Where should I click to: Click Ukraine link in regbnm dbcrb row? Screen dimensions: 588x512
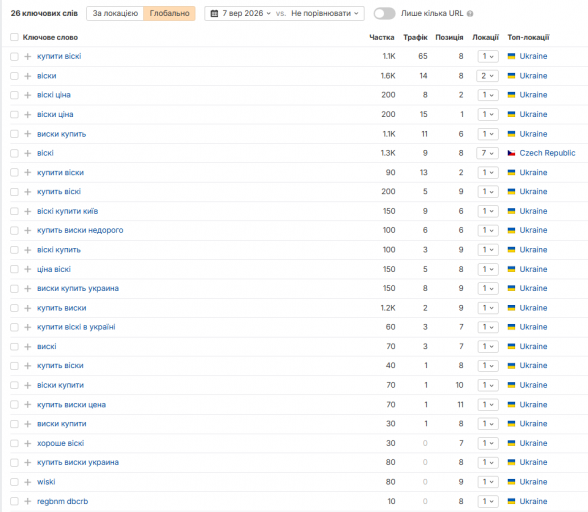tap(533, 501)
